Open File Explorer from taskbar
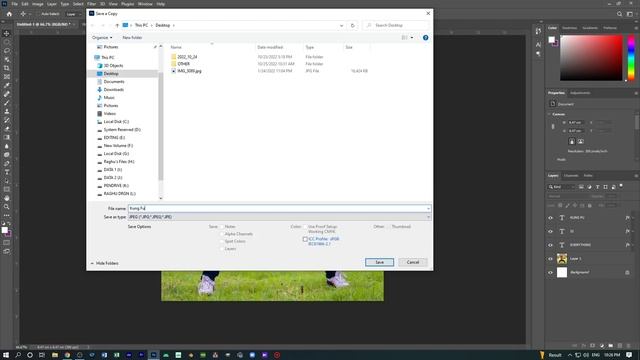The height and width of the screenshot is (360, 640). (x=55, y=355)
